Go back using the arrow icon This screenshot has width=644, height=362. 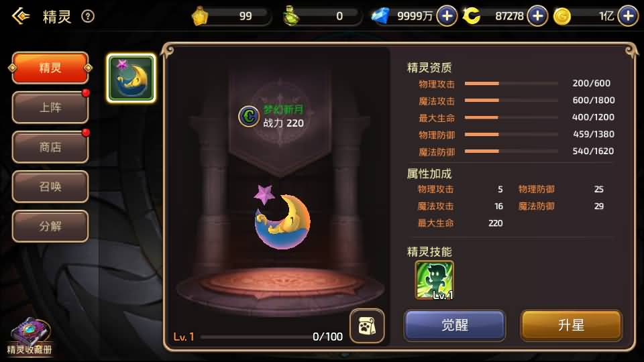click(x=21, y=16)
